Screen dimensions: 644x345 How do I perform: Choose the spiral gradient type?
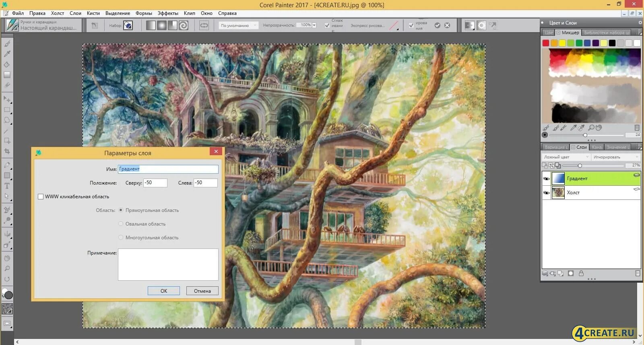(x=183, y=25)
